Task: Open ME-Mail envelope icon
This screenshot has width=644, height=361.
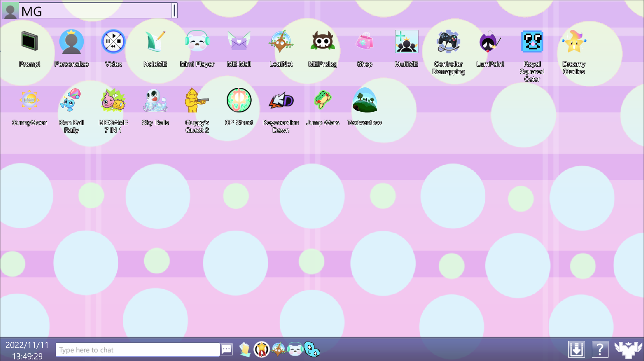Action: click(239, 41)
